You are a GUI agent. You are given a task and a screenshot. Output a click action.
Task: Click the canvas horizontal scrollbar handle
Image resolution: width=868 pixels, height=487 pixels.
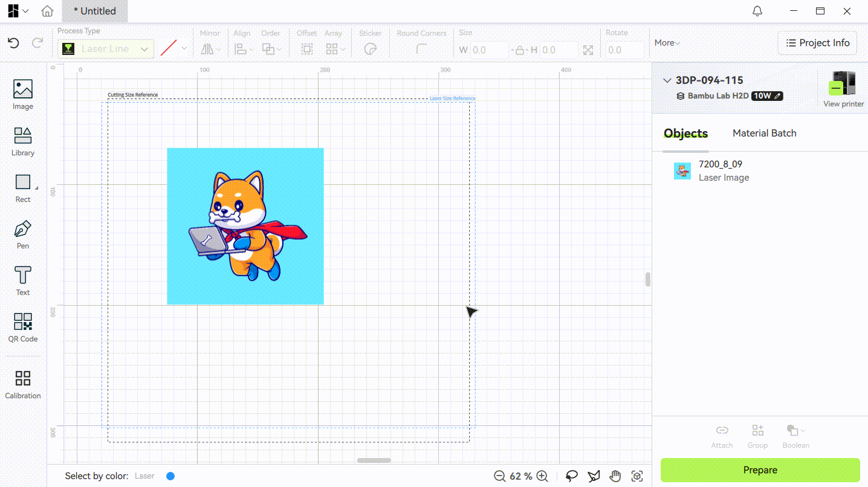click(x=374, y=460)
